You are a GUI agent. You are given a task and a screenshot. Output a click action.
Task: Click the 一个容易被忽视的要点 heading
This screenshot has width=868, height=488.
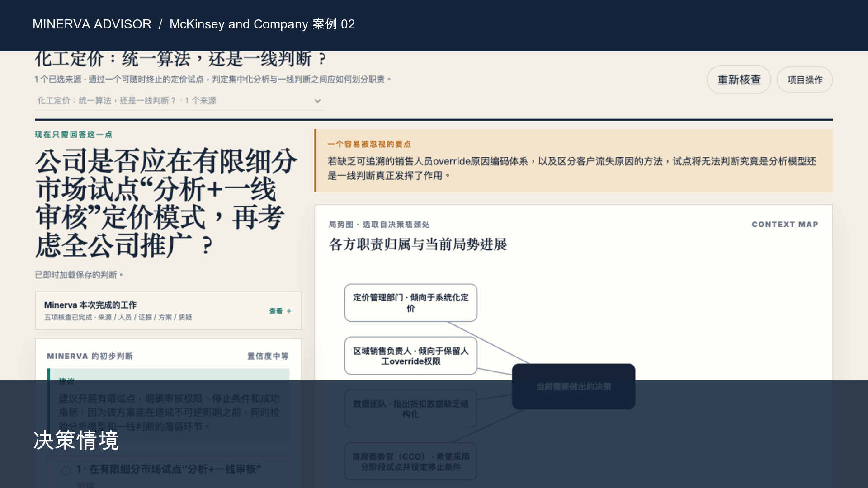click(x=369, y=144)
